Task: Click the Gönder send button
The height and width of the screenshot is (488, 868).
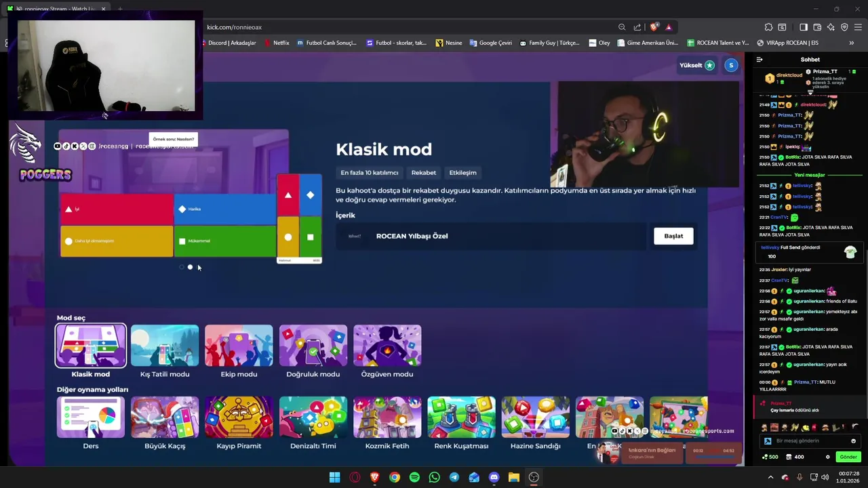Action: (x=848, y=457)
